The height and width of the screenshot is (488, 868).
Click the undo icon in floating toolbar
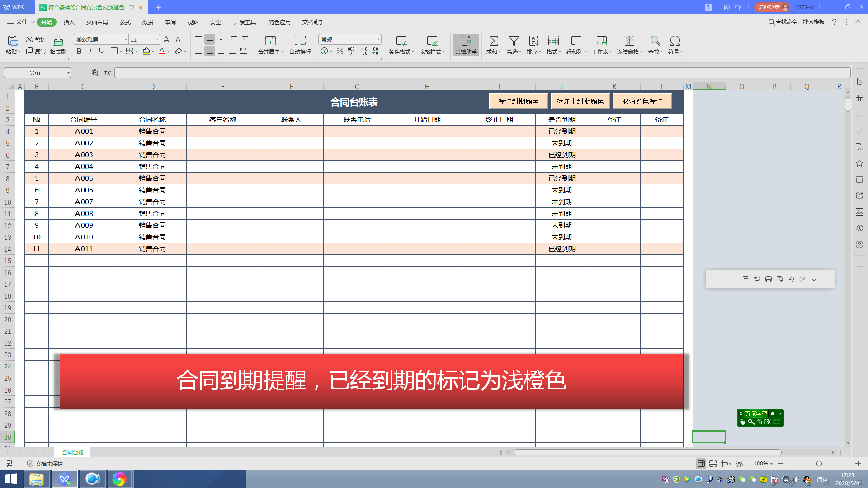791,279
